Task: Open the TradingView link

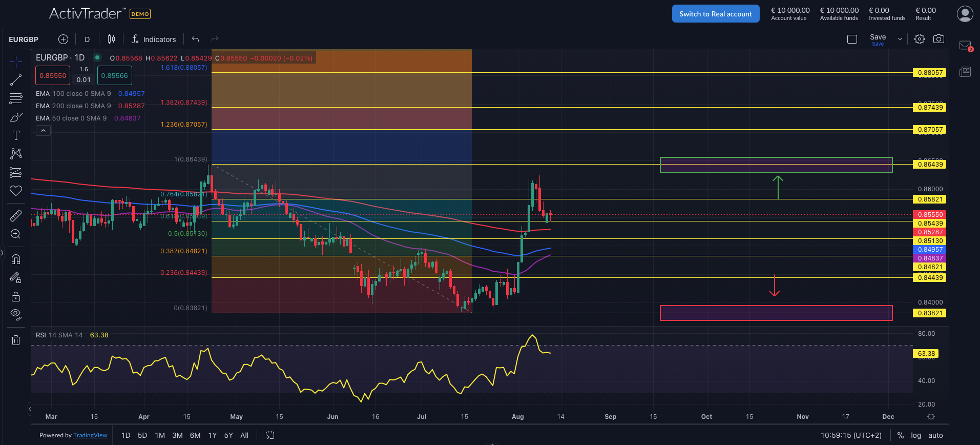Action: [x=90, y=435]
